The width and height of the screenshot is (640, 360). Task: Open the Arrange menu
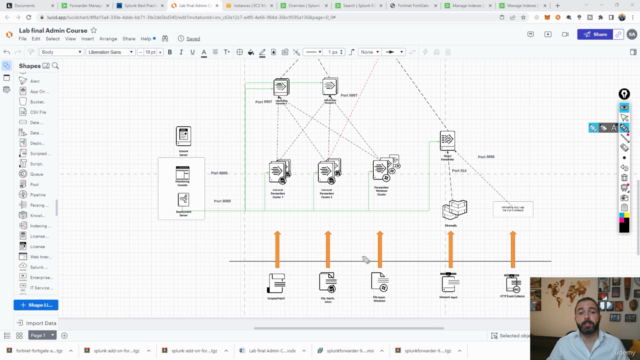(108, 39)
